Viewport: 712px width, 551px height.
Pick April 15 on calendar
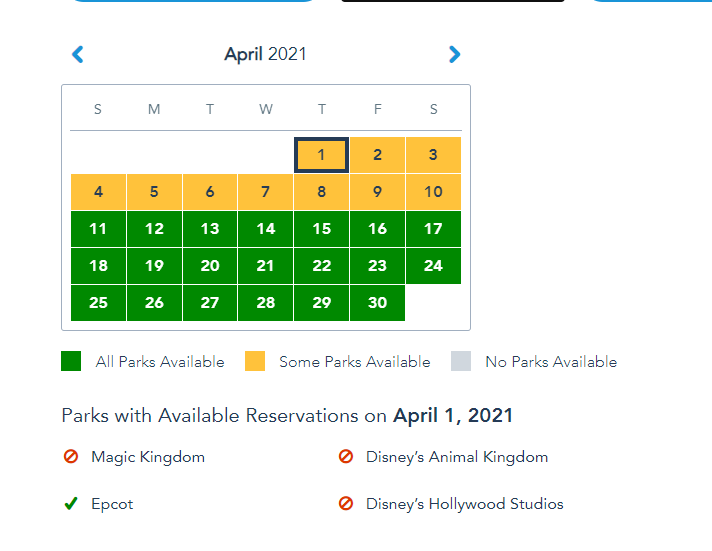[321, 229]
